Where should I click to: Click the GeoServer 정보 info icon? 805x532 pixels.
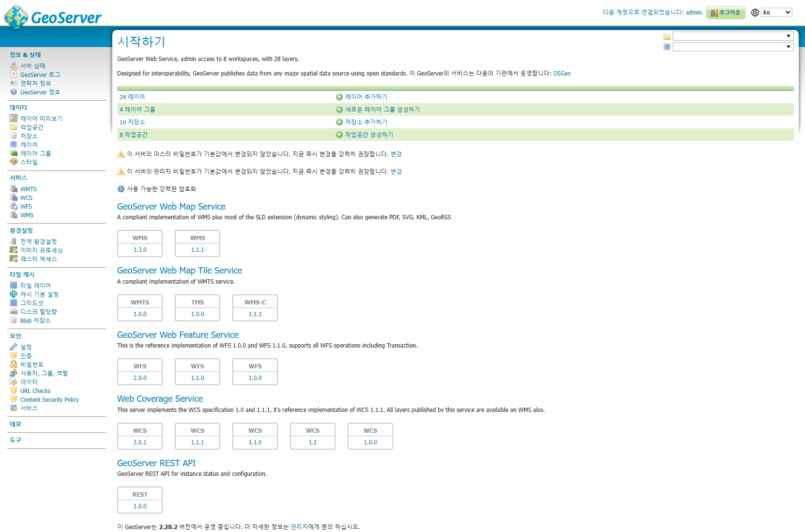tap(14, 92)
